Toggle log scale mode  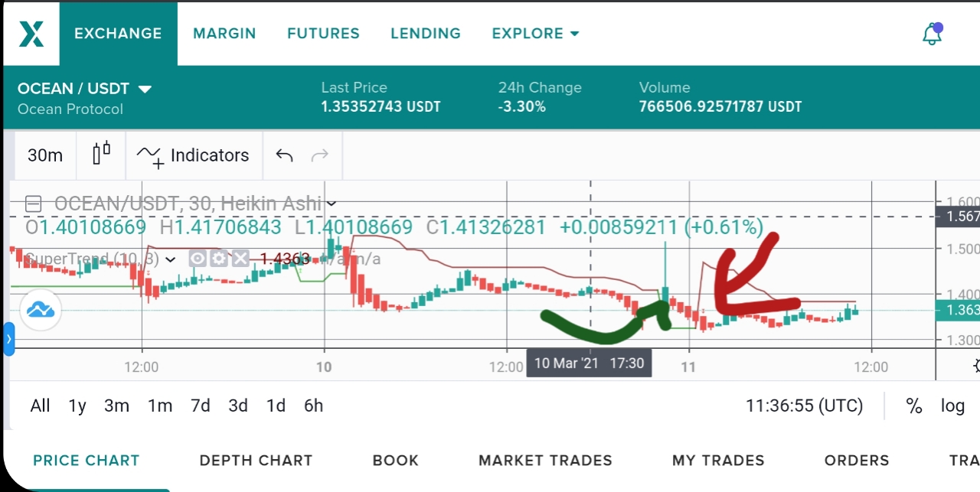click(x=952, y=406)
